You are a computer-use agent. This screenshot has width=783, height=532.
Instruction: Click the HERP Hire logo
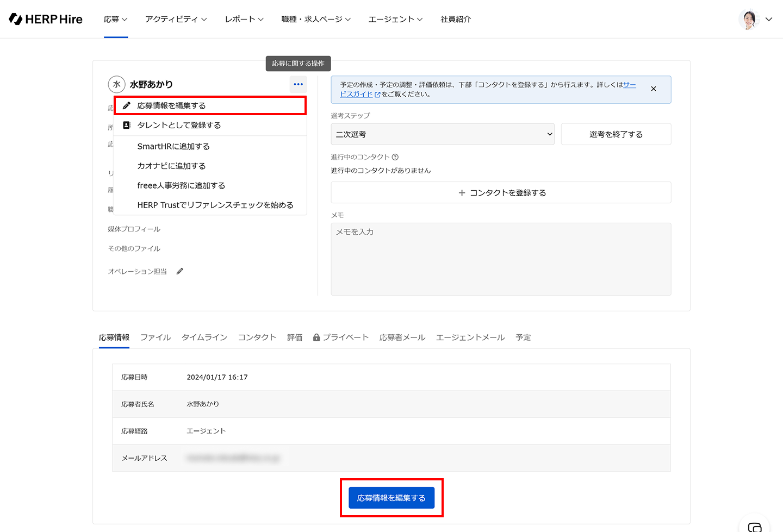tap(46, 19)
